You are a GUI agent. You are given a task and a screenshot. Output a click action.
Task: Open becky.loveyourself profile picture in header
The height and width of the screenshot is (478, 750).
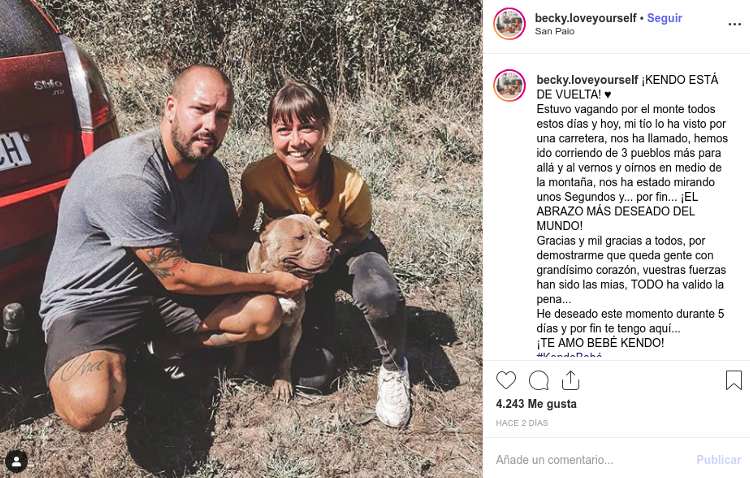click(509, 24)
